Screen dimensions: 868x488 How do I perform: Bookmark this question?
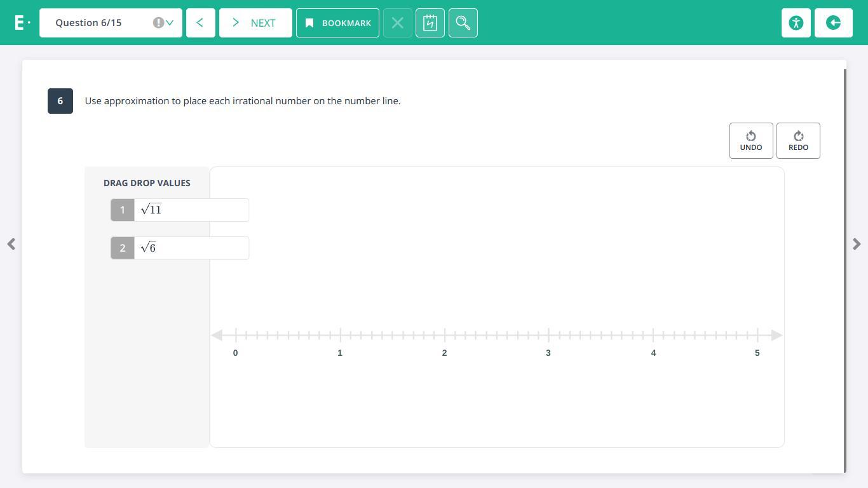coord(337,23)
